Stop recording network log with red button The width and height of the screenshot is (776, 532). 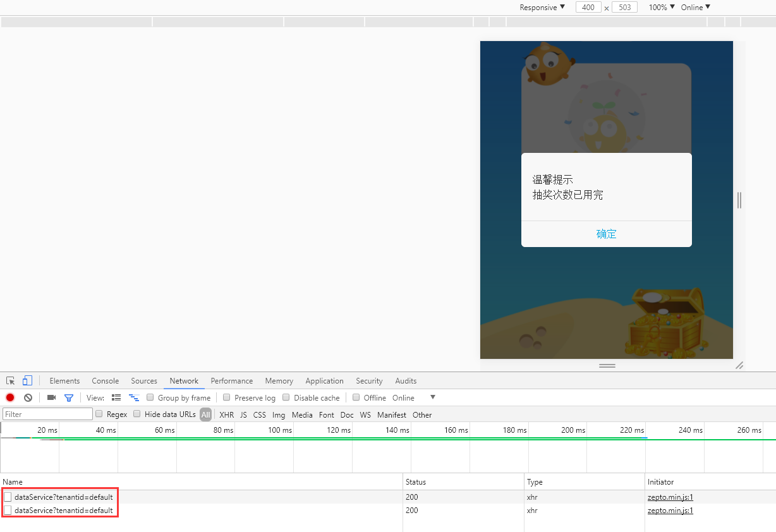coord(10,397)
